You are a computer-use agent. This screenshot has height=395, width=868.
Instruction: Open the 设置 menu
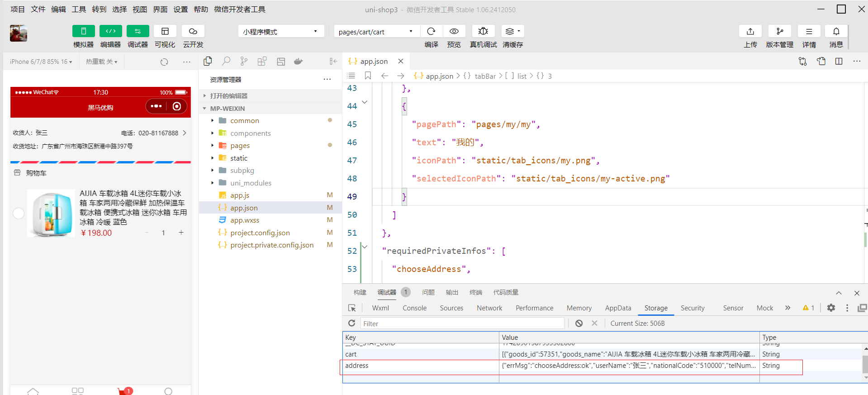[x=180, y=9]
